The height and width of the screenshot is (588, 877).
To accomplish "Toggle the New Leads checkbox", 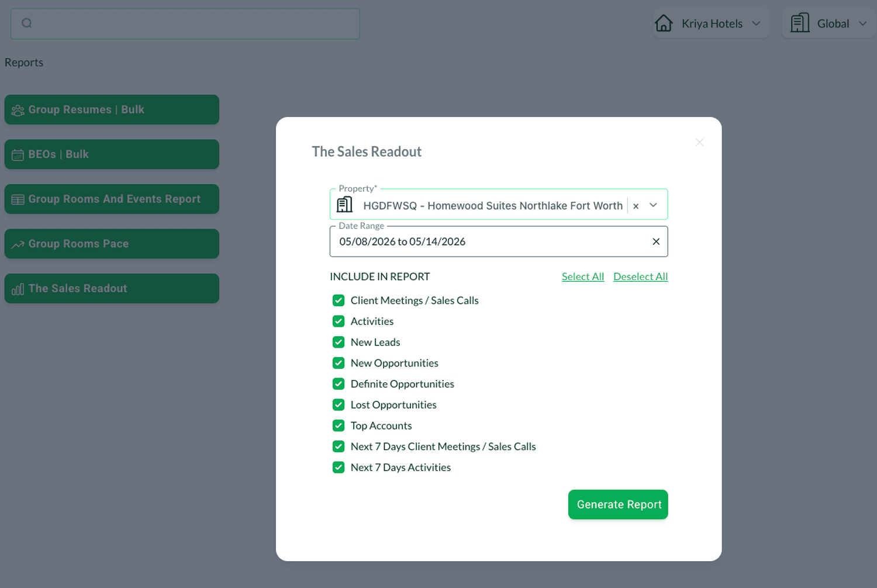I will 339,342.
